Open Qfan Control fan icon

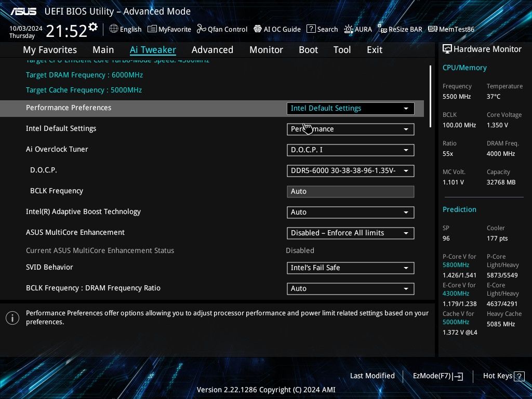click(x=201, y=29)
